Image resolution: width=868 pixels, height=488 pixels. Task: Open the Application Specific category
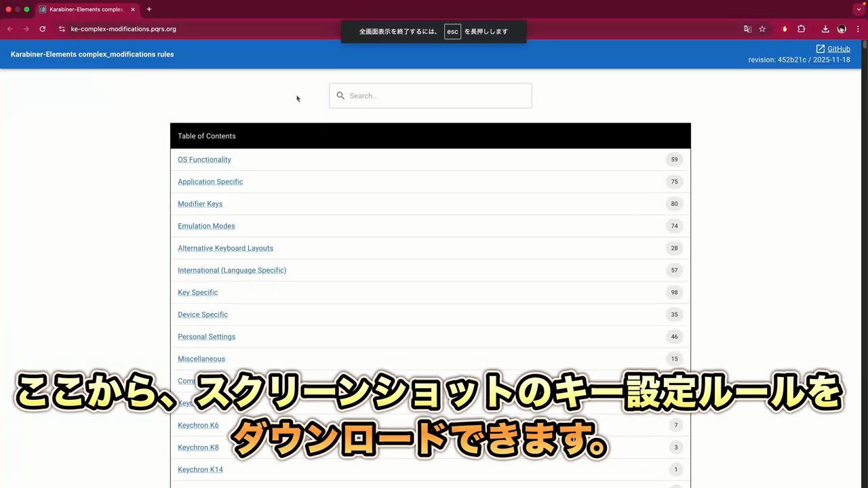point(210,182)
